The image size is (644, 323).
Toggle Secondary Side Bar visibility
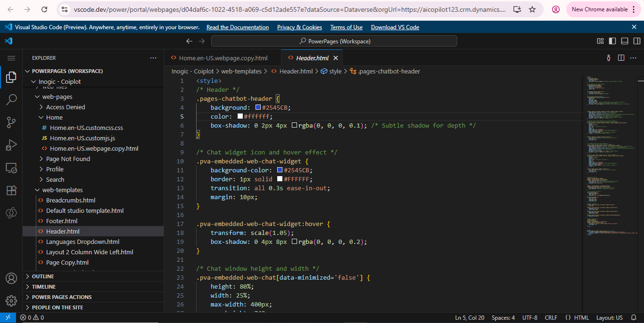(637, 41)
